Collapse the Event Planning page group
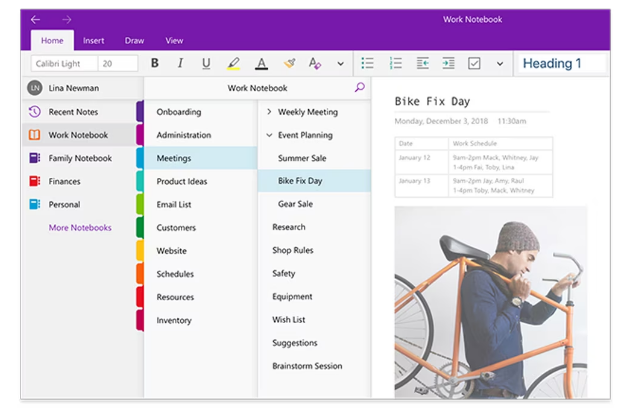This screenshot has height=417, width=622. (x=269, y=135)
